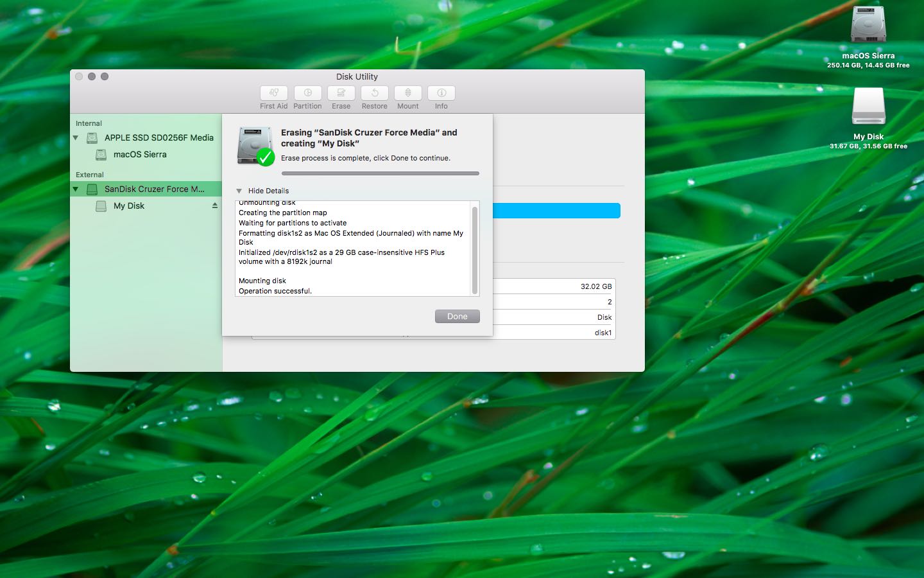
Task: Click the My Disk desktop label
Action: coord(868,137)
